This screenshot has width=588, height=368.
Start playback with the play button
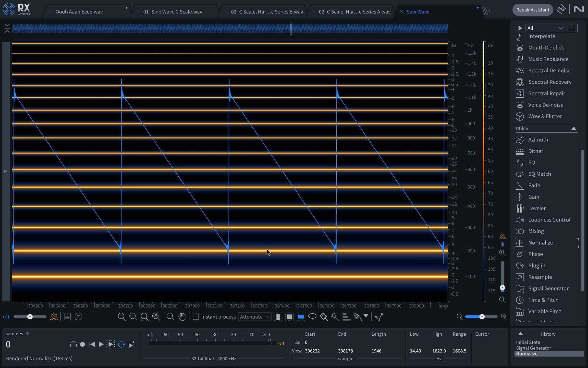[101, 344]
